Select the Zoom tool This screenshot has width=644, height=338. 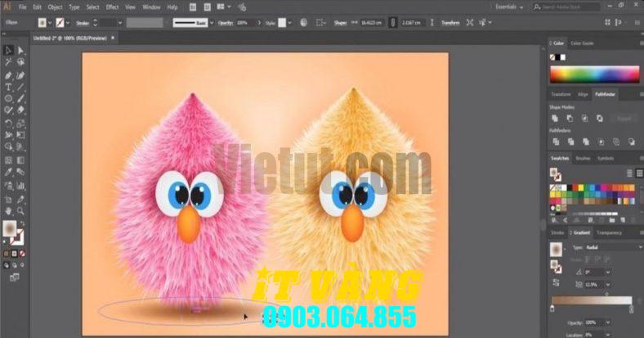20,211
